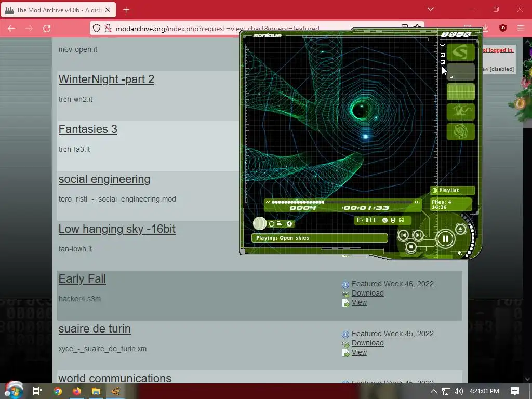Select 'The Mod Archive v4.0b' tab

[58, 10]
